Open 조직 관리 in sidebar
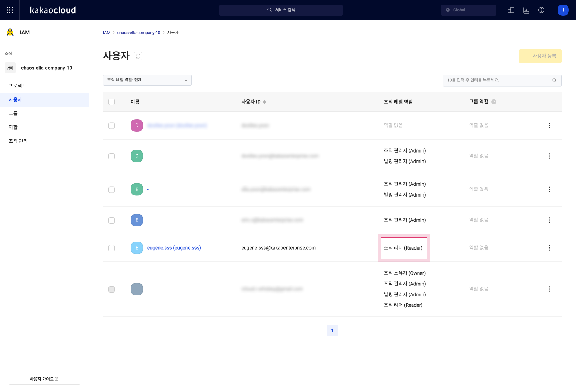 [x=44, y=141]
